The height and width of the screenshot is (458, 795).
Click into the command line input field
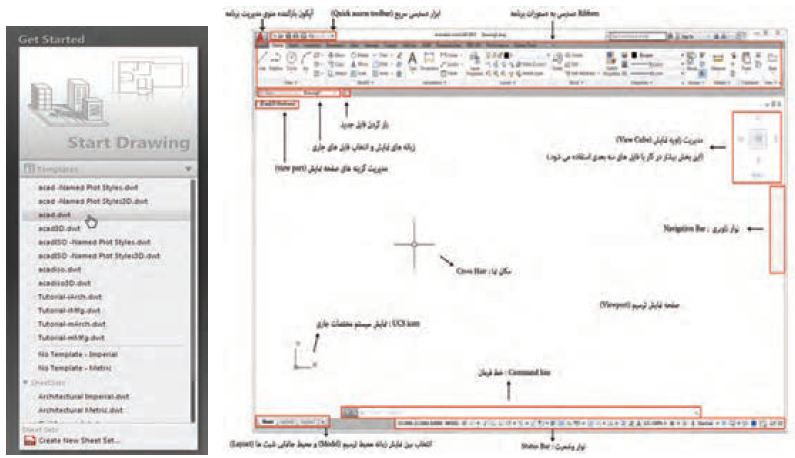click(x=527, y=412)
